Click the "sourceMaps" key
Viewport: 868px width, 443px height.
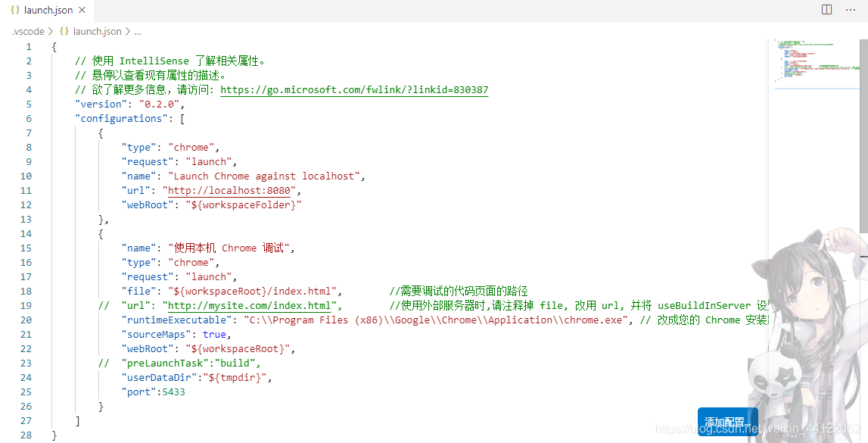click(156, 335)
